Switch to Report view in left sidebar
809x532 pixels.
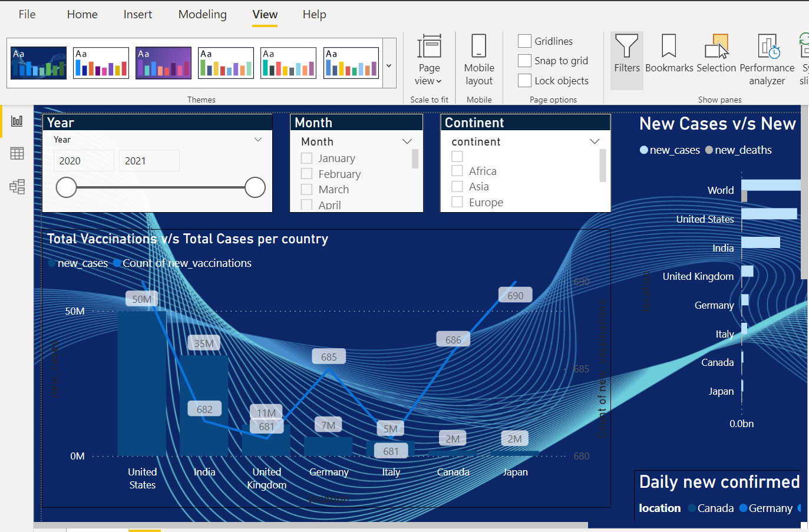coord(16,120)
